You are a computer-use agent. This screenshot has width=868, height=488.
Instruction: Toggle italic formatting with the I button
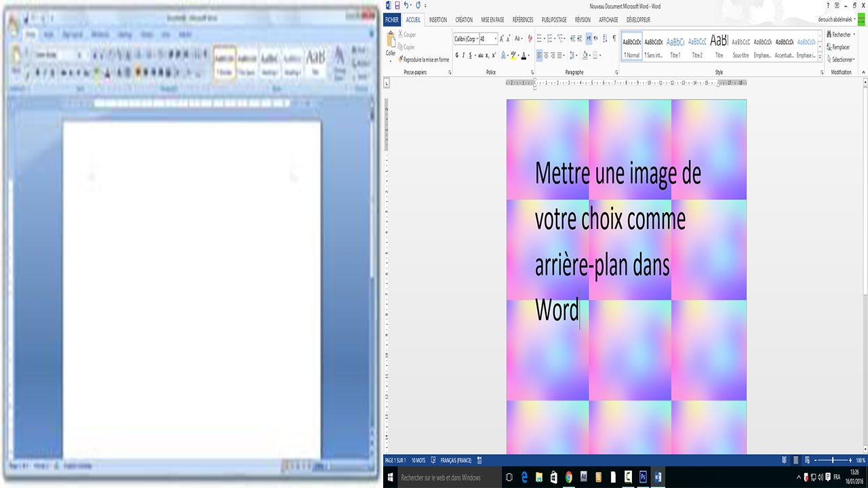tap(463, 56)
